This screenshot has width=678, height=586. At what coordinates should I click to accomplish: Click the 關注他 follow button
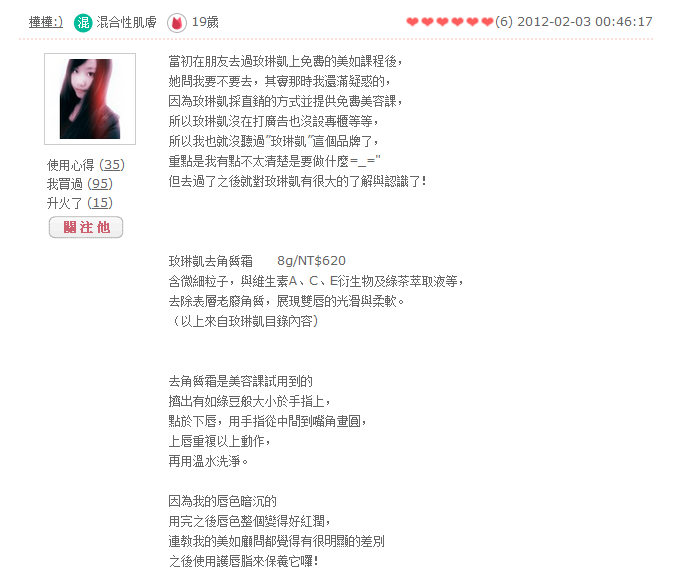coord(86,227)
